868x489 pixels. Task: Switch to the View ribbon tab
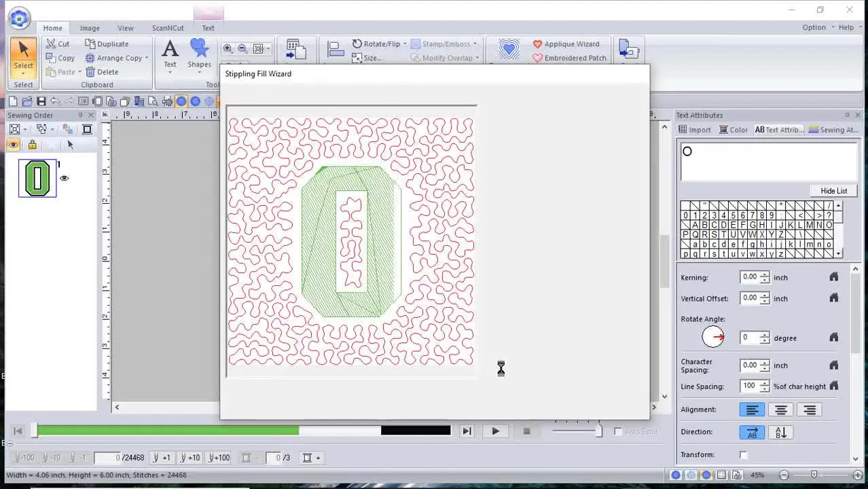click(x=126, y=28)
